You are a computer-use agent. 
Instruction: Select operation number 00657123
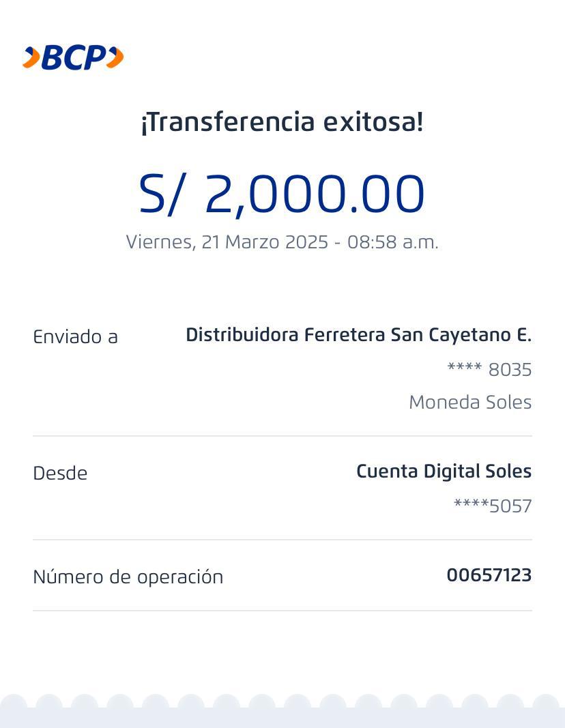pos(489,575)
